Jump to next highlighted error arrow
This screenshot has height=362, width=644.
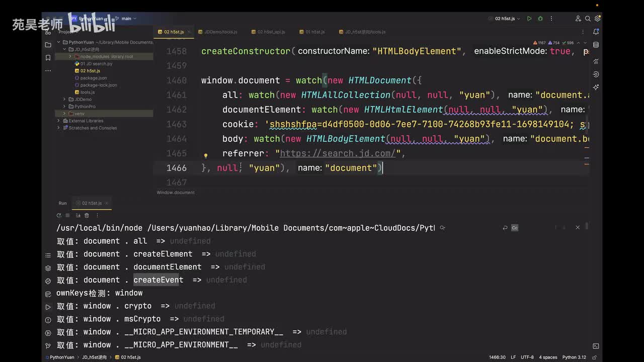pyautogui.click(x=585, y=43)
